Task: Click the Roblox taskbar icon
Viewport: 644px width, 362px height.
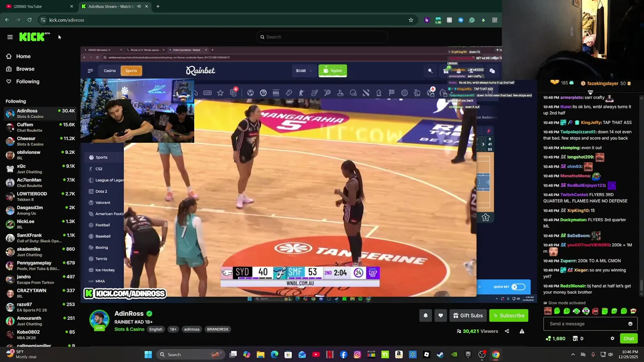Action: coord(427,354)
